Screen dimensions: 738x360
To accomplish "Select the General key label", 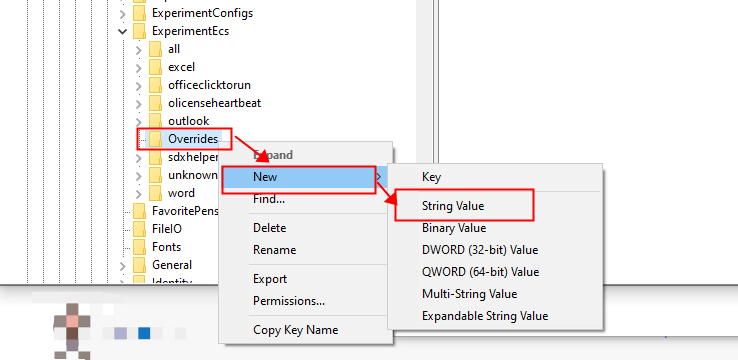I will coord(172,265).
